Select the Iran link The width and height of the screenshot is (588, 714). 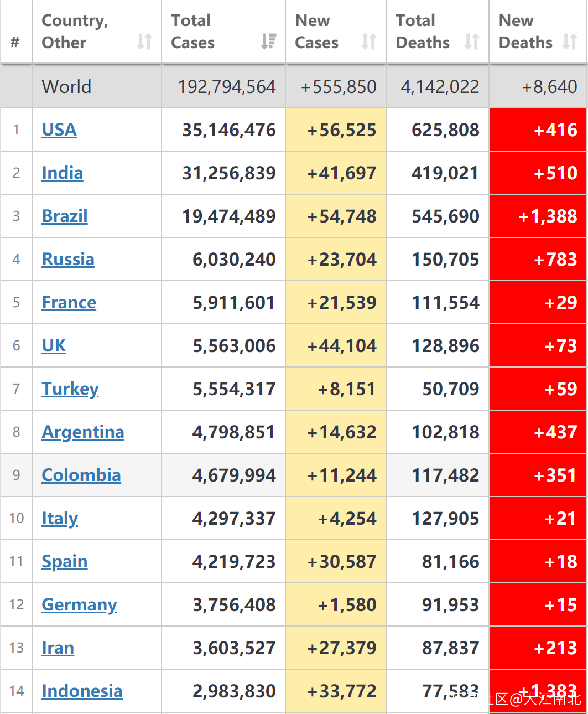coord(58,648)
